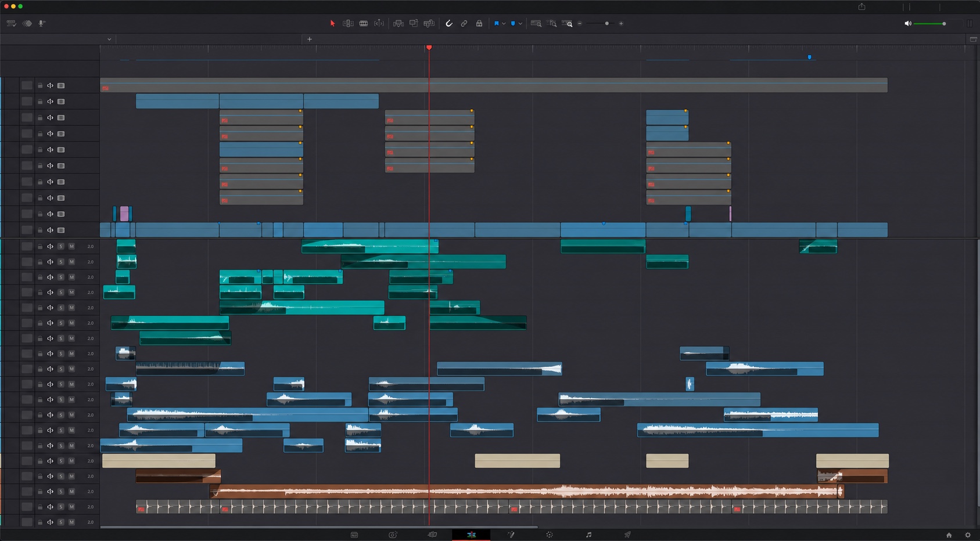The height and width of the screenshot is (541, 980).
Task: Solo the first audio track
Action: point(60,246)
